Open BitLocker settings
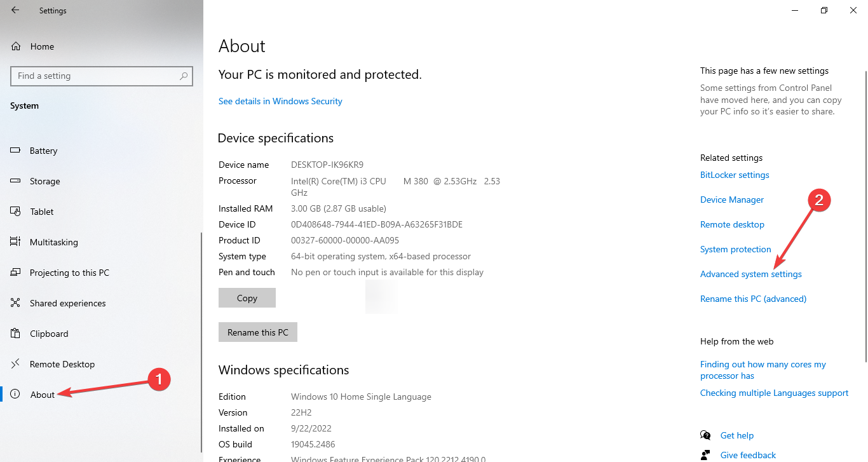The height and width of the screenshot is (462, 868). click(734, 174)
